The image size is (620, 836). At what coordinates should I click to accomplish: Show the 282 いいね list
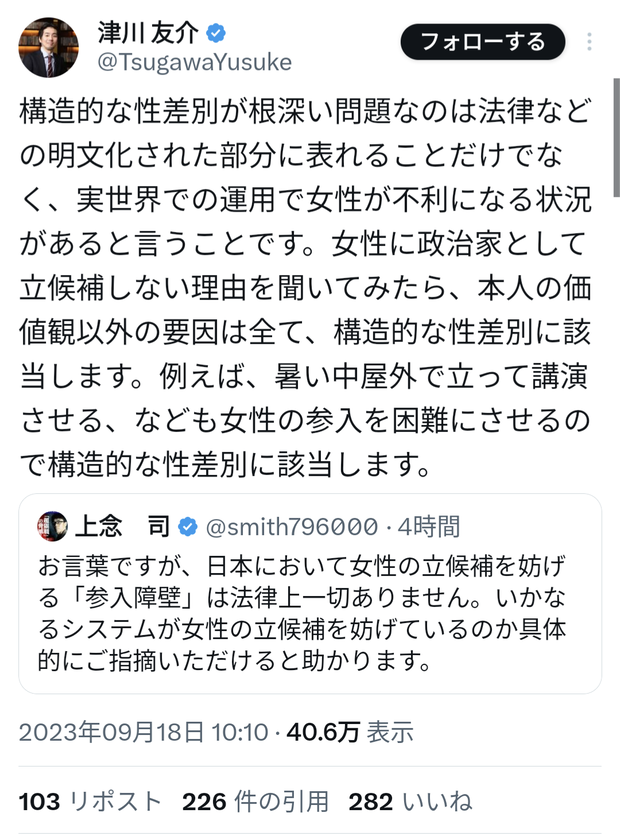pyautogui.click(x=410, y=801)
